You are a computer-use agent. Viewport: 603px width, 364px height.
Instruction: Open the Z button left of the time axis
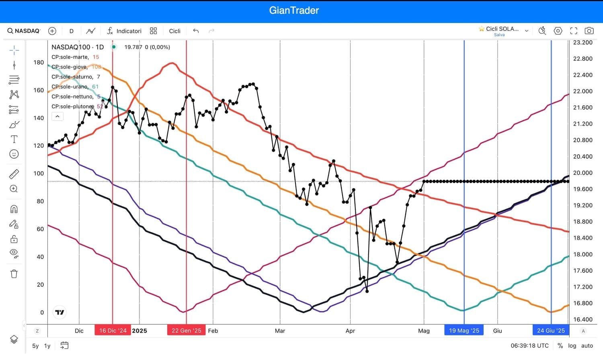tap(37, 331)
